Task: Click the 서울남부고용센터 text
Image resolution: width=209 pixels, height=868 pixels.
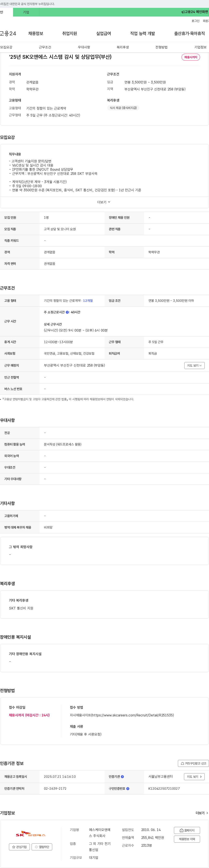Action: (x=160, y=777)
